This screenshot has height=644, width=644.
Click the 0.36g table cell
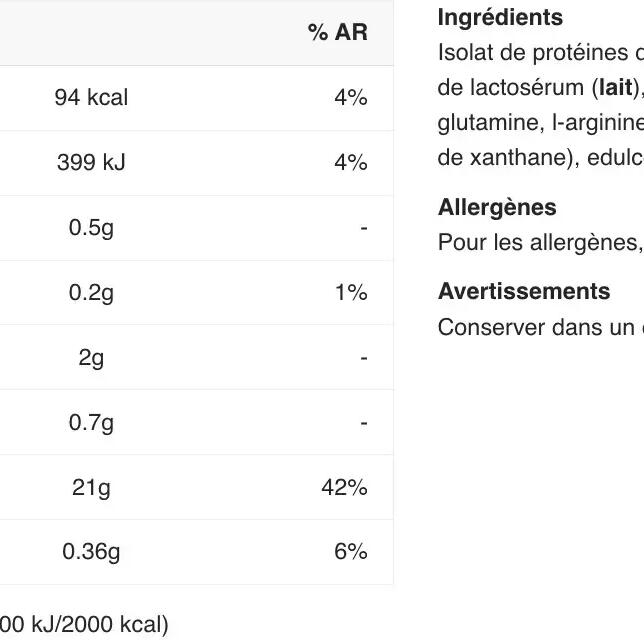[91, 552]
